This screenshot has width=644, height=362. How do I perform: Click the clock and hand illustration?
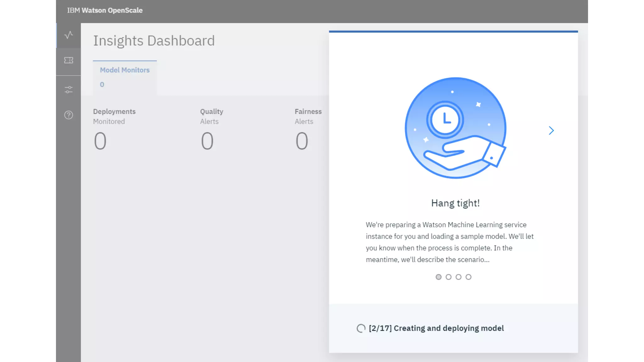(455, 128)
